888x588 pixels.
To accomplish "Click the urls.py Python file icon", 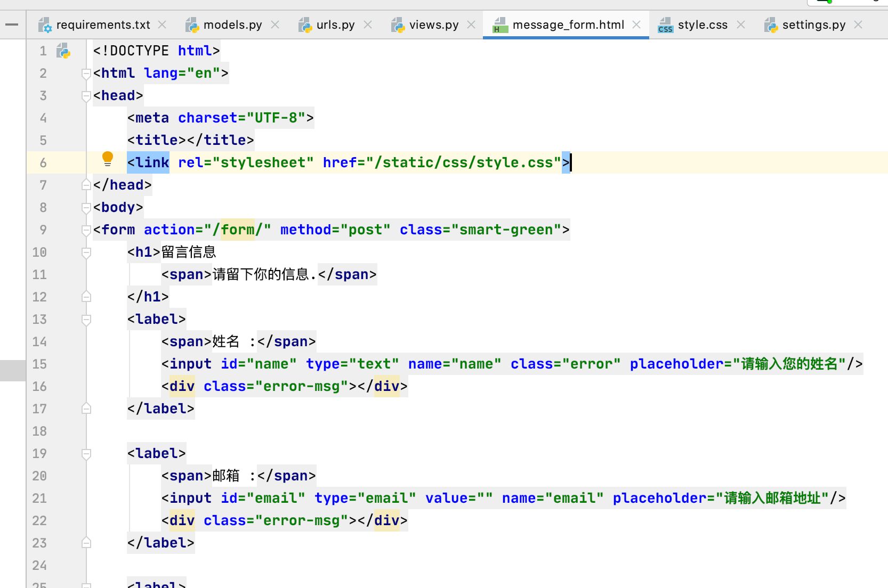I will click(x=305, y=25).
